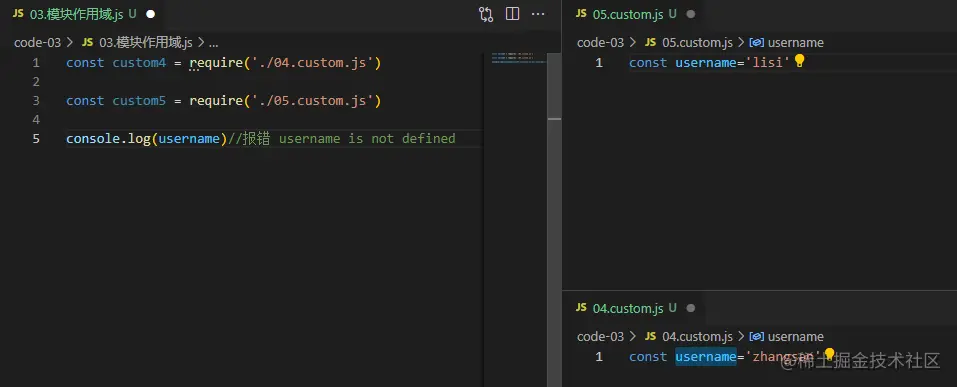Click require on line 1
This screenshot has width=957, height=387.
(216, 63)
